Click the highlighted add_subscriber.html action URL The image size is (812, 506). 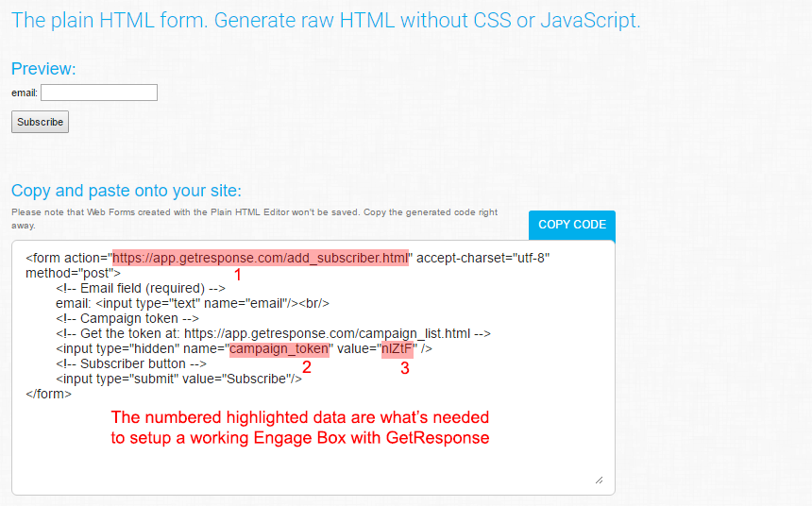pos(261,258)
